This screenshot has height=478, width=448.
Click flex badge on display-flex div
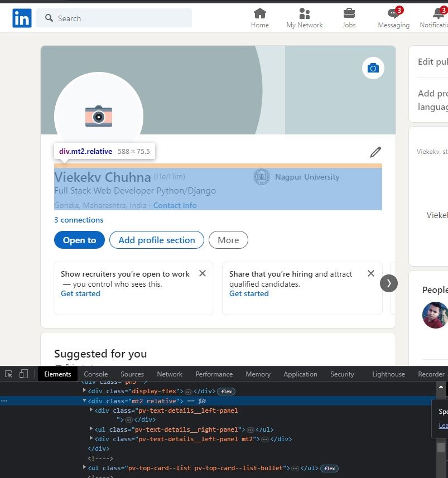227,392
